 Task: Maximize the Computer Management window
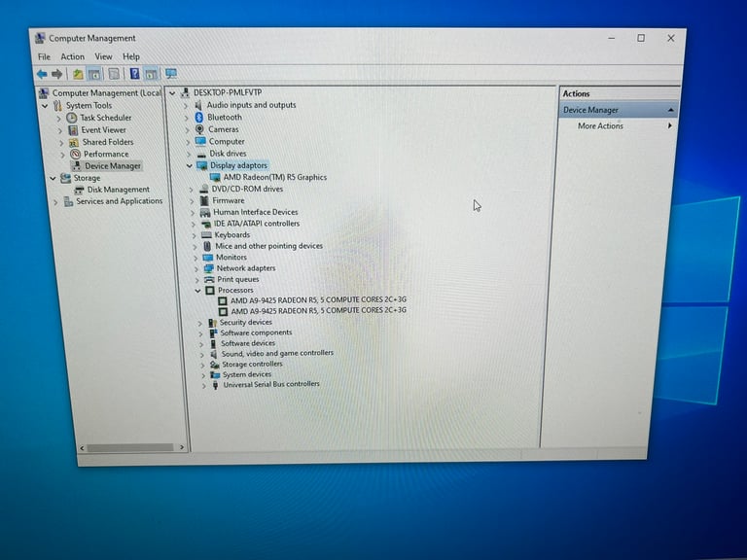point(641,38)
